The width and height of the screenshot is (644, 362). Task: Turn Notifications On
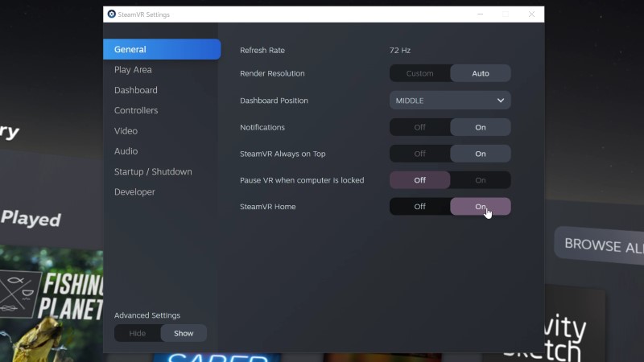tap(481, 127)
